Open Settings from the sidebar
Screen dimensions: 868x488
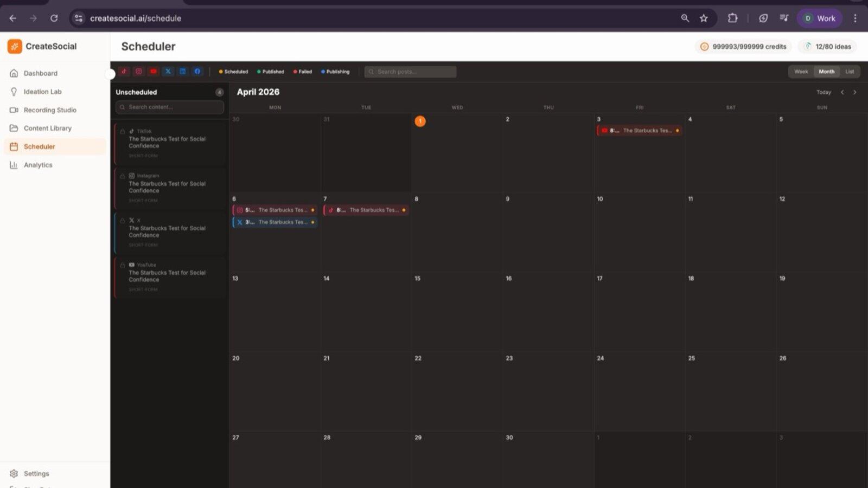coord(36,473)
